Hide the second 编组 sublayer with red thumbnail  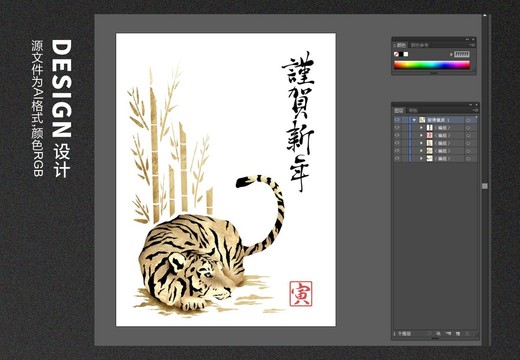pyautogui.click(x=397, y=135)
